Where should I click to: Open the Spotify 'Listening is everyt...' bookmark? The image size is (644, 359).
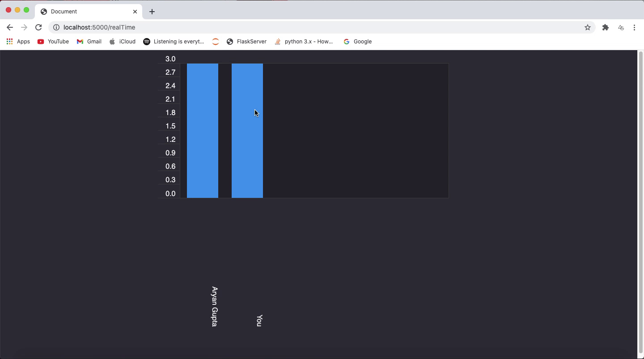click(x=174, y=42)
